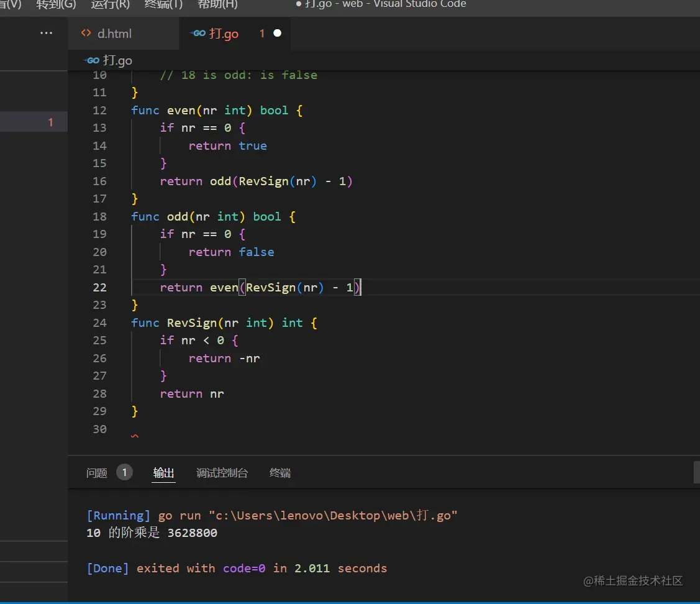Open the 转到(G) menu

point(56,4)
